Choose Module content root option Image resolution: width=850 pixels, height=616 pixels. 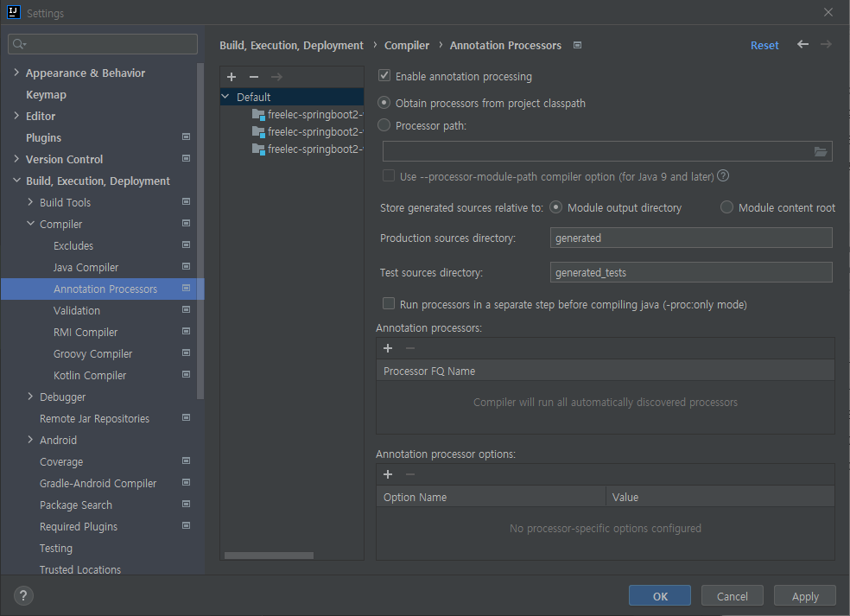point(727,207)
